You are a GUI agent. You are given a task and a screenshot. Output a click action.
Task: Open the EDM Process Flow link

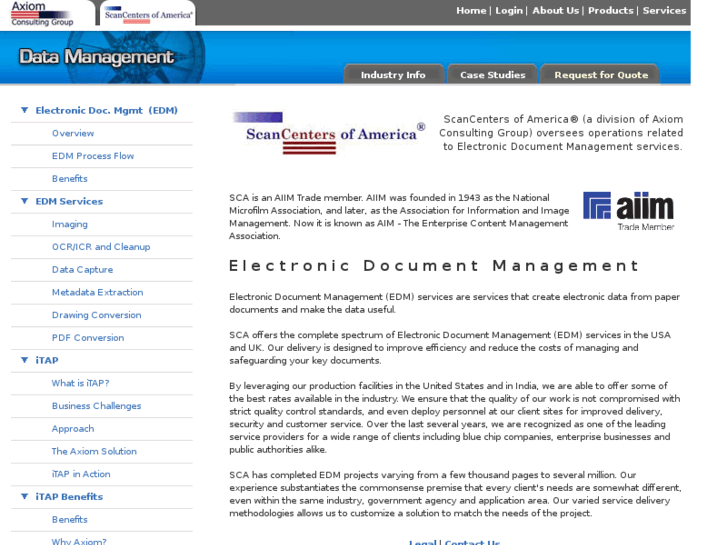[93, 156]
